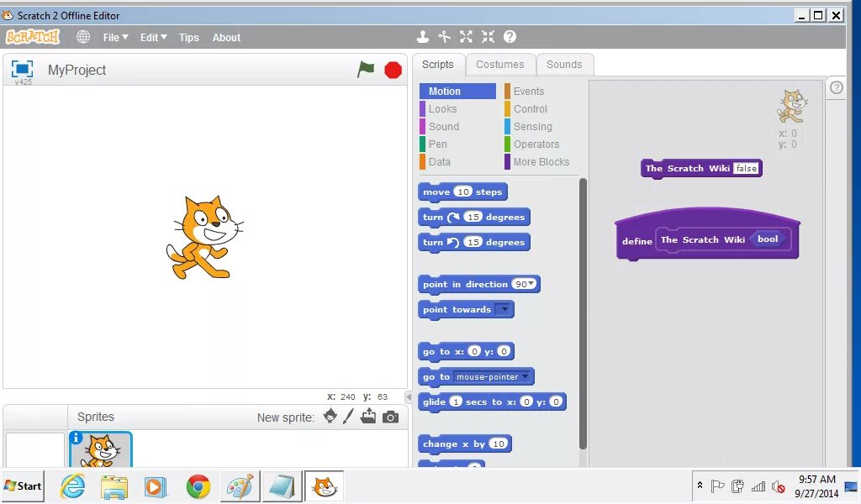This screenshot has width=861, height=504.
Task: Choose new sprite from library icon
Action: [330, 417]
